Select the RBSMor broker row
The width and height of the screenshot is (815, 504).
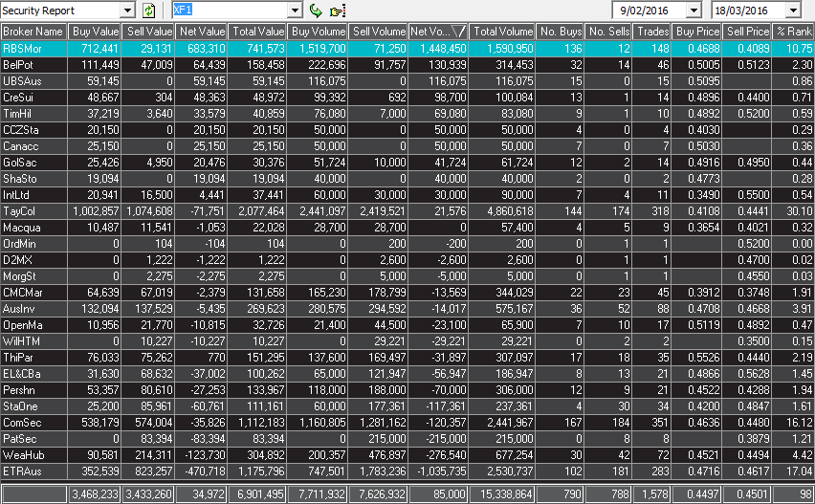pyautogui.click(x=407, y=49)
